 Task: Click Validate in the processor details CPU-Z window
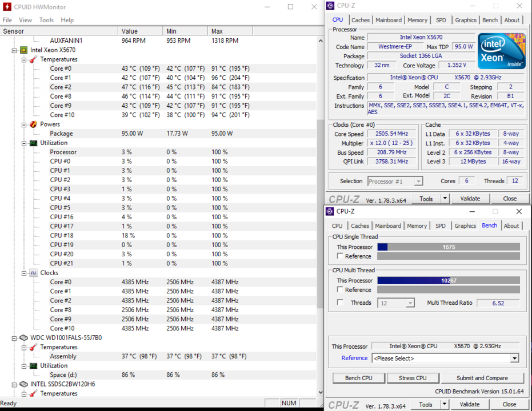470,199
